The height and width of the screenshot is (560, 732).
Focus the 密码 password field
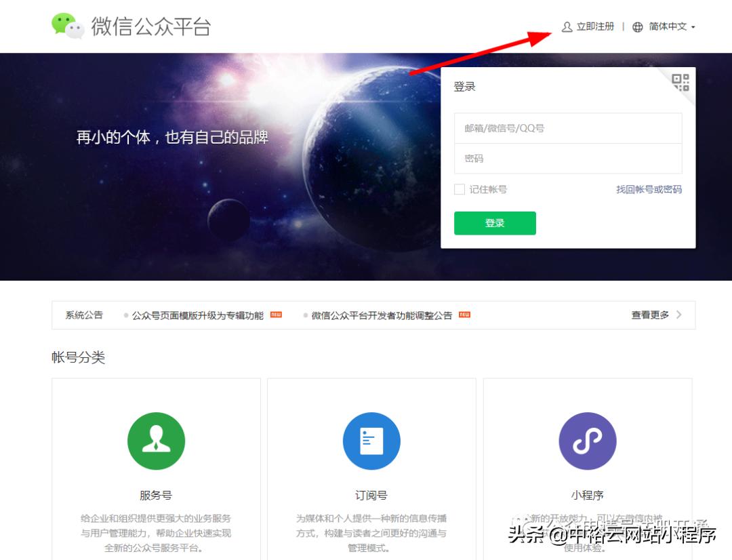coord(568,159)
